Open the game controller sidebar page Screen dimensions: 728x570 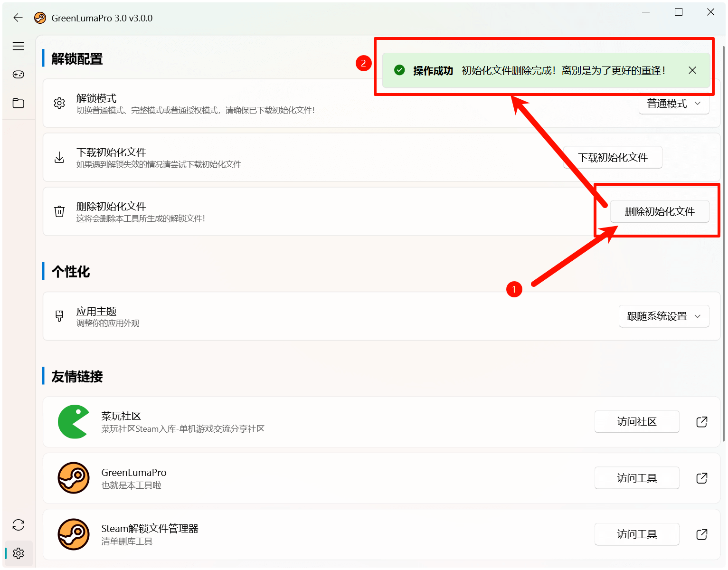pyautogui.click(x=19, y=75)
